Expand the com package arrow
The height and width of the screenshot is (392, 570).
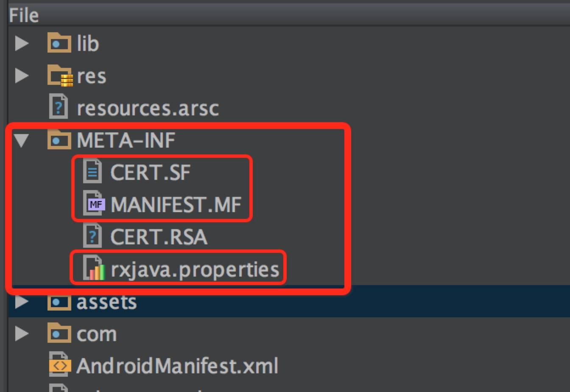click(22, 334)
